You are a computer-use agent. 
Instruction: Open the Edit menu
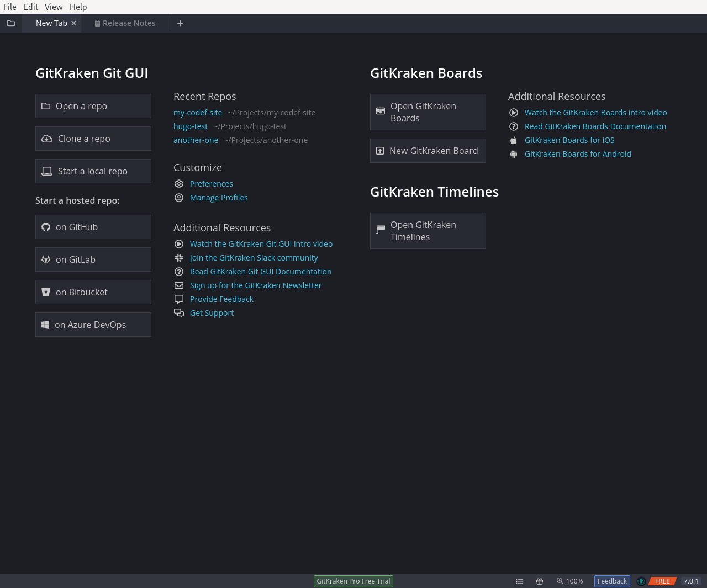click(x=30, y=7)
